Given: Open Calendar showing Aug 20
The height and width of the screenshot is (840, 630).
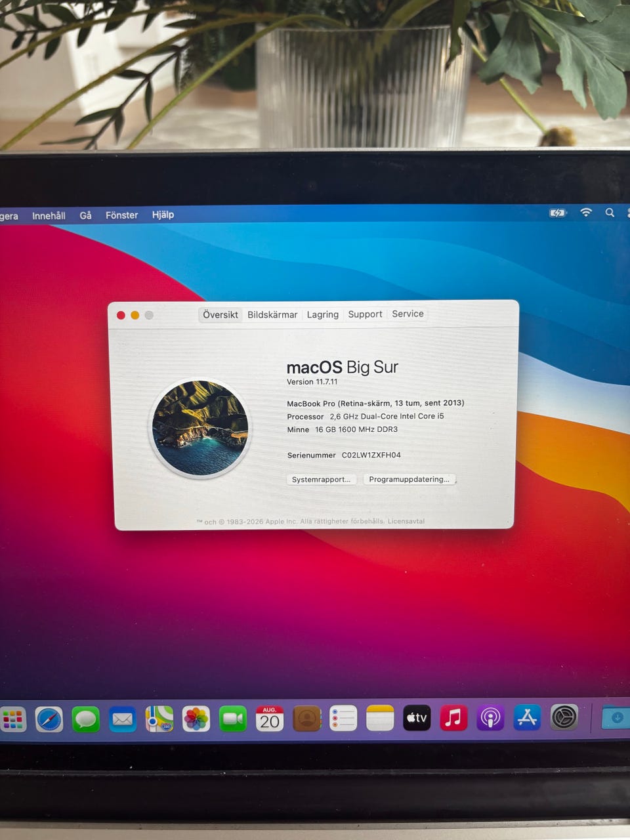Looking at the screenshot, I should [270, 719].
